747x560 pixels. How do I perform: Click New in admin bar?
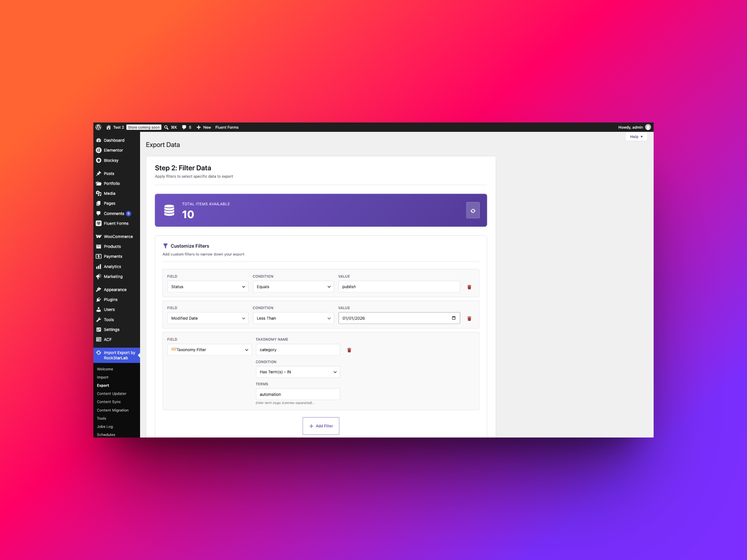pyautogui.click(x=204, y=127)
